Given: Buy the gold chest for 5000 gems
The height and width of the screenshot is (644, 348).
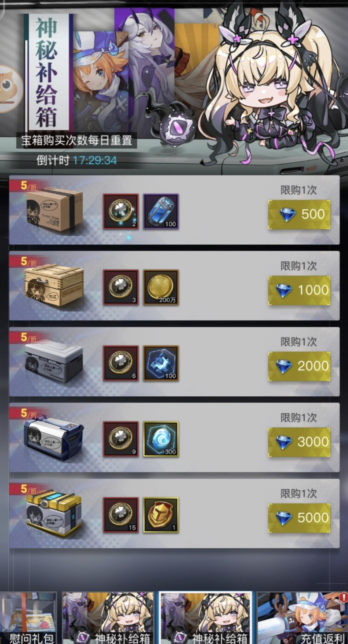Looking at the screenshot, I should tap(299, 518).
